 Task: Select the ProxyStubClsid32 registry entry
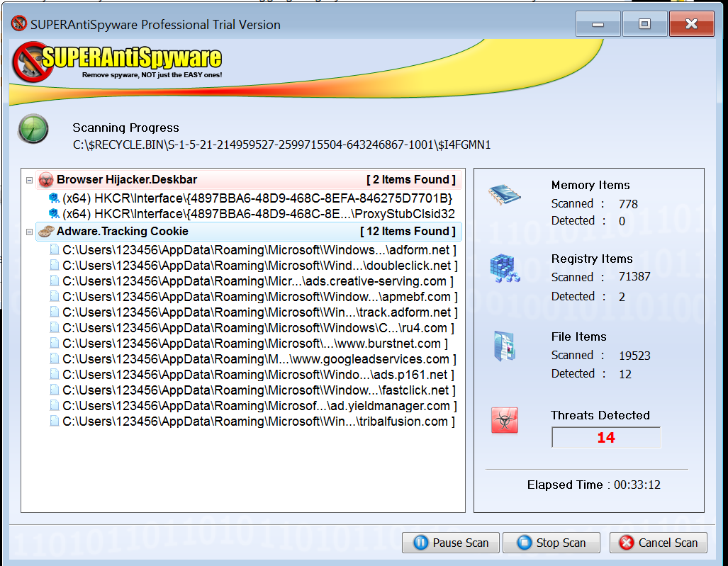click(259, 214)
